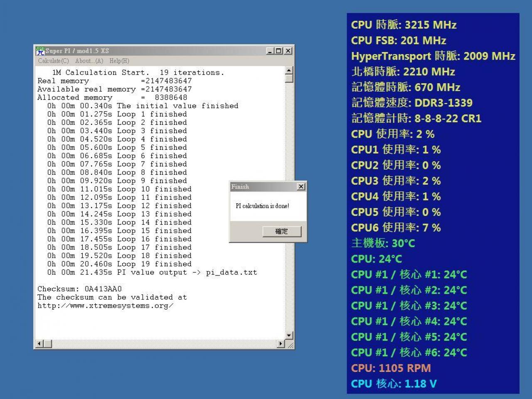Screen dimensions: 532x399
Task: Click the 'PI calculation is done!' message
Action: click(x=262, y=206)
